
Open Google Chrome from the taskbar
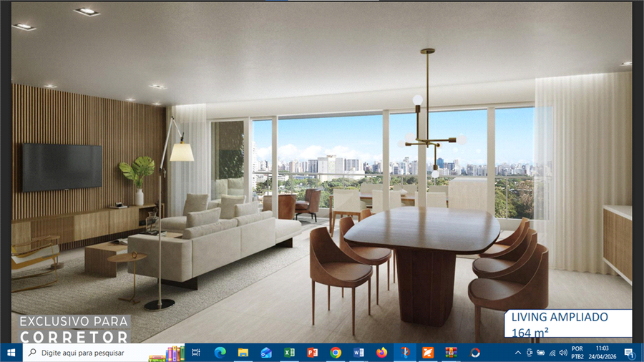(336, 353)
